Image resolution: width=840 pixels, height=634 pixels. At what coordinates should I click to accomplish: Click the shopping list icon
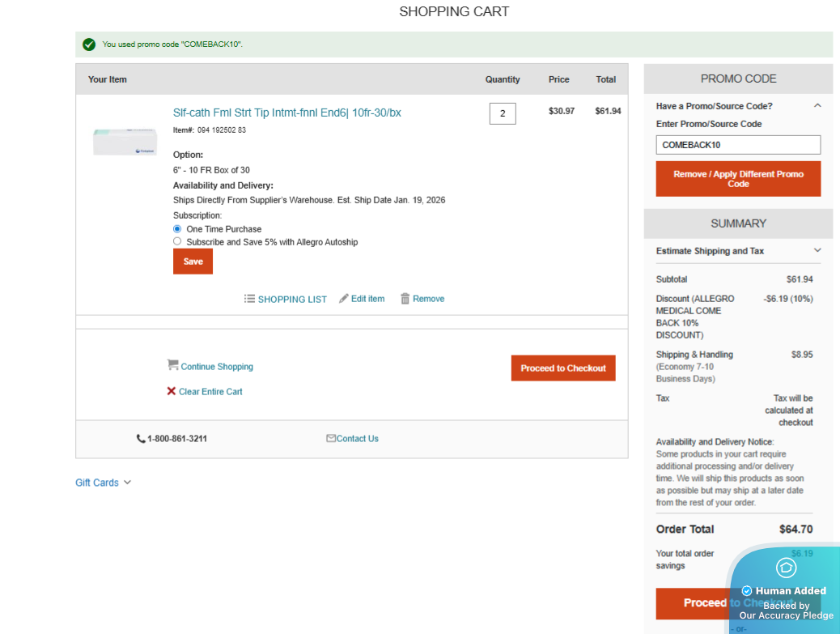point(249,299)
